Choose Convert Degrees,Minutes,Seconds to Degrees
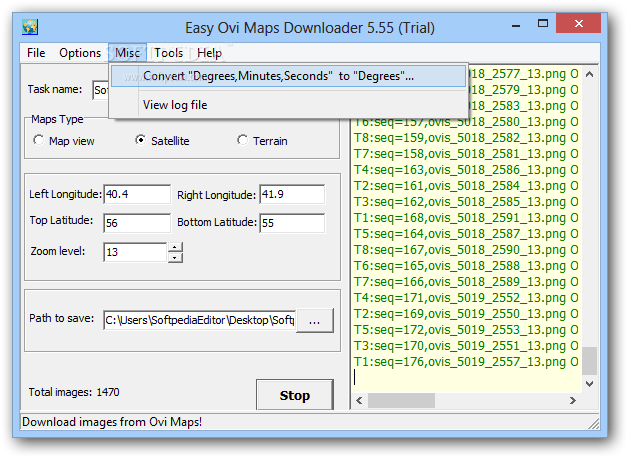 click(288, 76)
